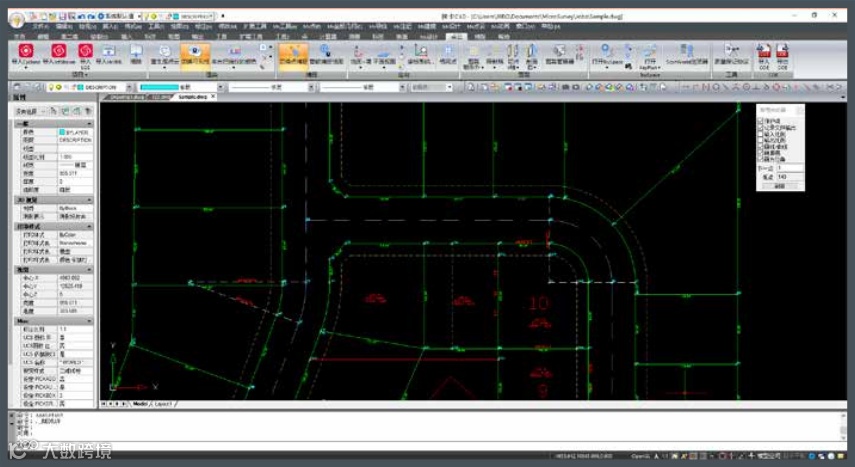Switch to the Model layout tab
The height and width of the screenshot is (467, 855).
(x=140, y=404)
